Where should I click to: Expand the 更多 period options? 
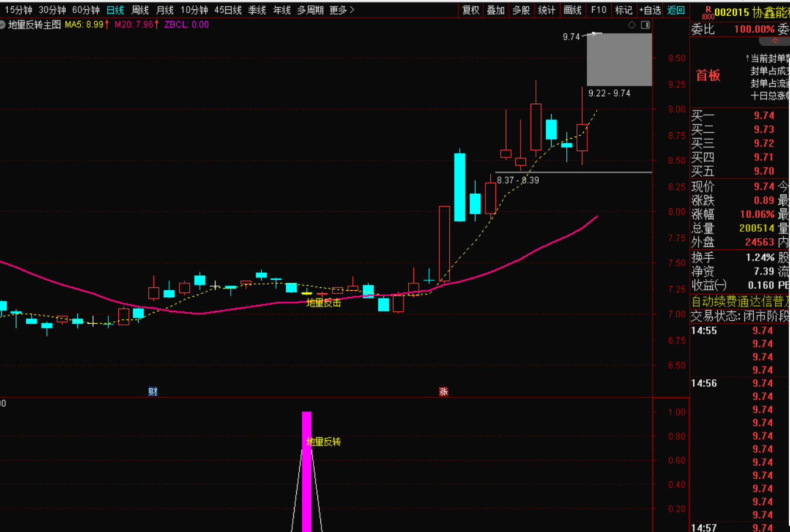click(x=341, y=10)
